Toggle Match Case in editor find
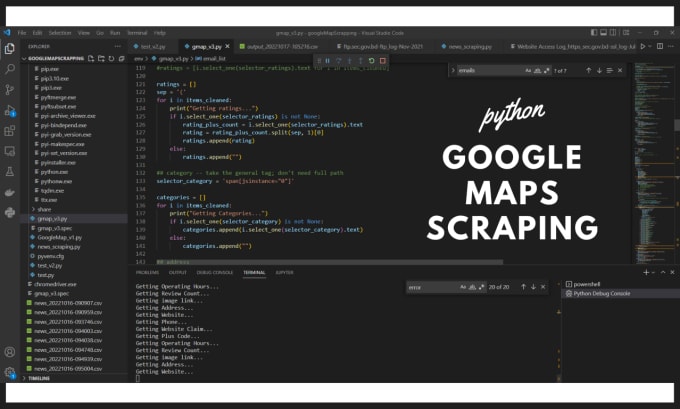The height and width of the screenshot is (409, 680). pyautogui.click(x=528, y=70)
